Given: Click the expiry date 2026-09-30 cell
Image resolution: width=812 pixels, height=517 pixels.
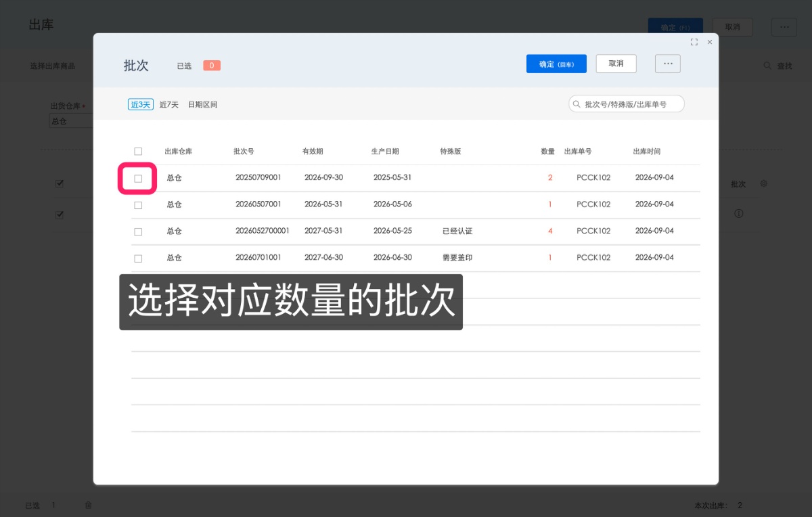Looking at the screenshot, I should 323,177.
